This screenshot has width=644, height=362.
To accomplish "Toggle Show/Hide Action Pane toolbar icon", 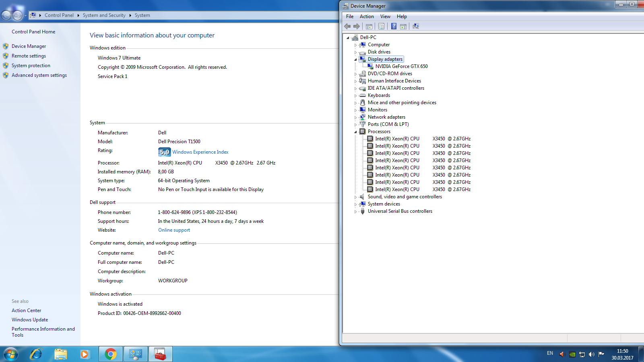I will [403, 26].
